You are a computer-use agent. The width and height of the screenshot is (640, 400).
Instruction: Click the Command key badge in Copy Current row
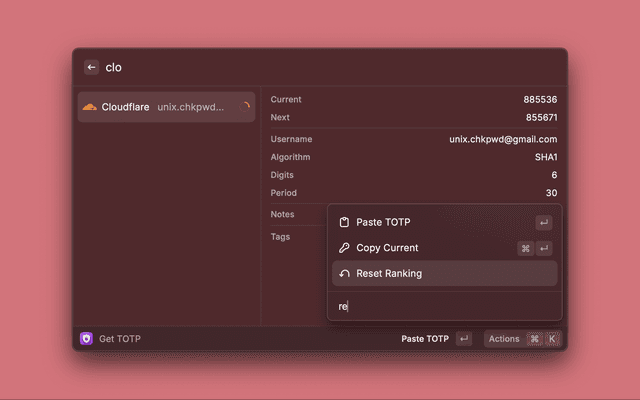[525, 248]
